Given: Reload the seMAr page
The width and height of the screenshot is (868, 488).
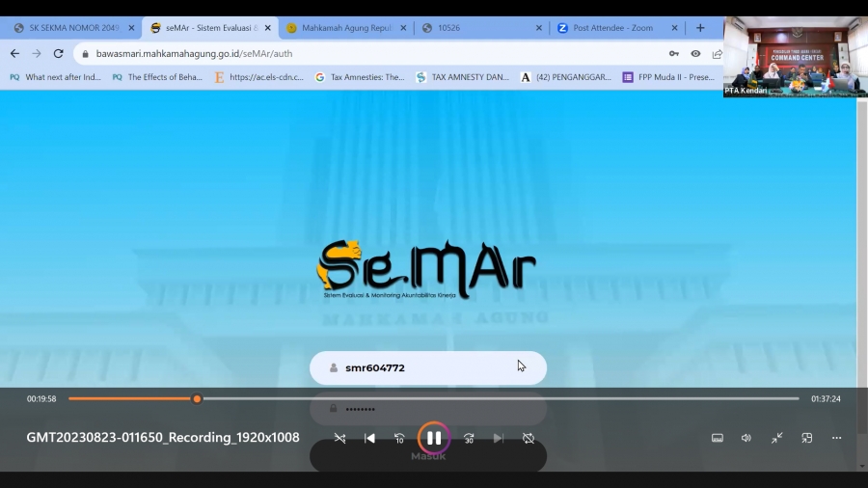Looking at the screenshot, I should coord(58,54).
